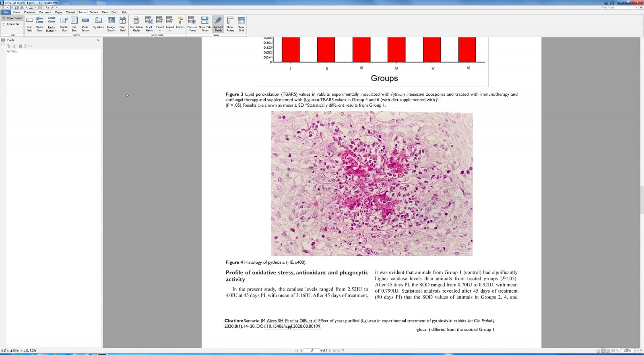Switch to the Home ribbon tab
Viewport: 644px width, 355px height.
[x=17, y=12]
